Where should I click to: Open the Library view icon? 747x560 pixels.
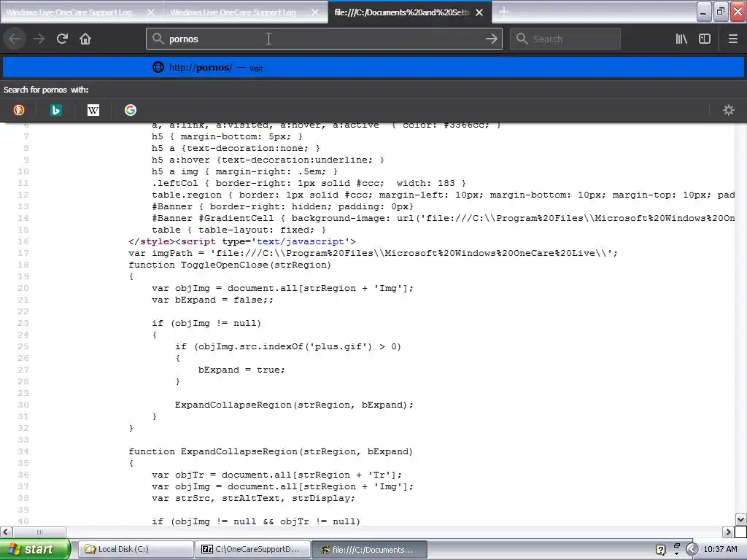point(681,39)
